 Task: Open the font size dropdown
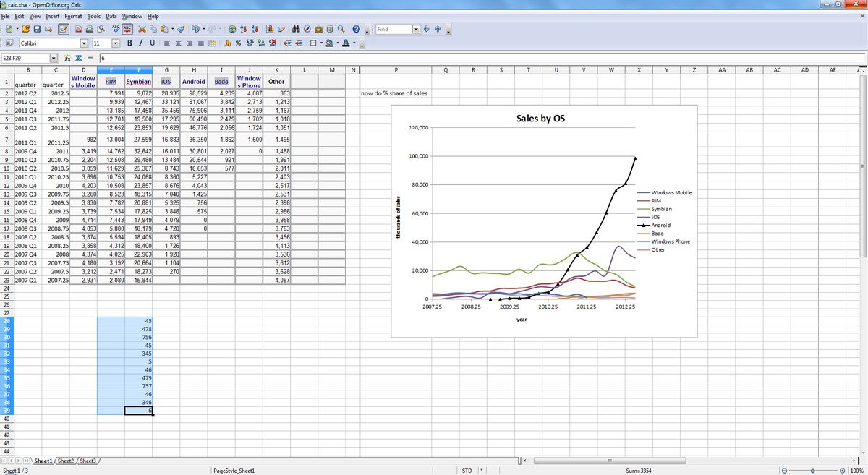pos(116,44)
